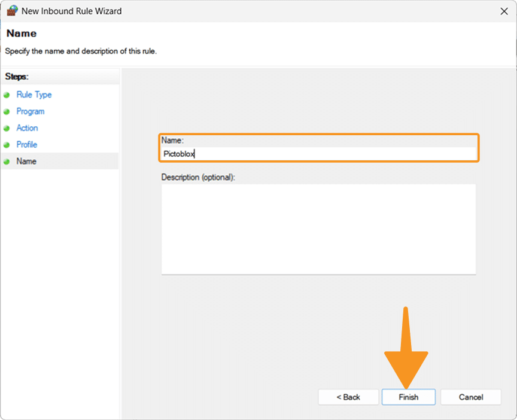Click the 'Name:' field label
This screenshot has height=420, width=517.
point(172,141)
